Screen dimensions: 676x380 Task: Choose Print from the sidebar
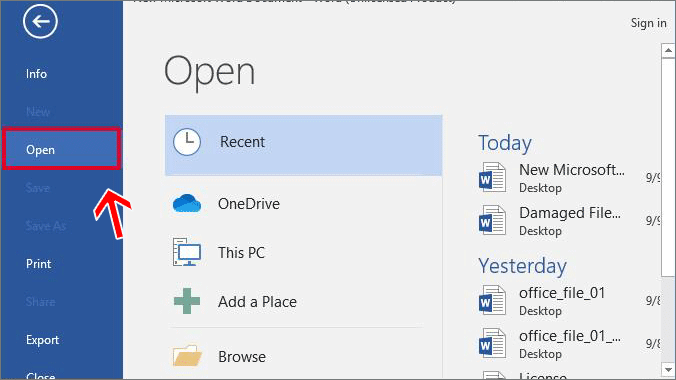pos(38,264)
